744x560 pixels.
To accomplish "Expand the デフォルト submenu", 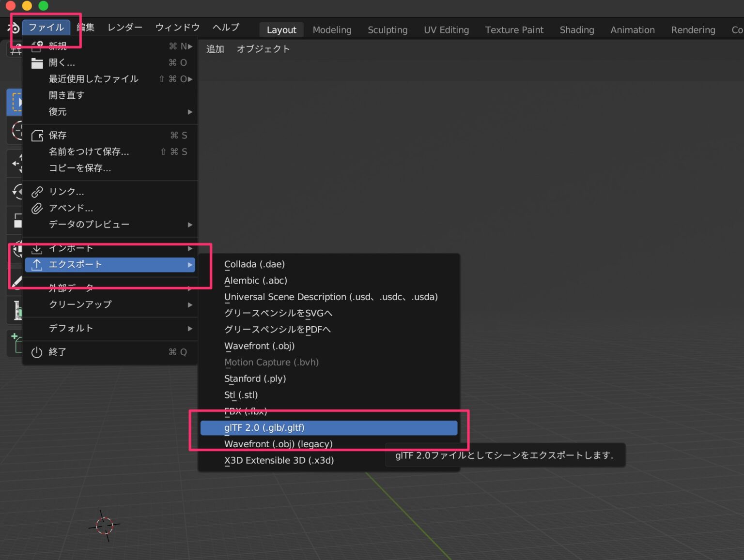I will (x=71, y=328).
